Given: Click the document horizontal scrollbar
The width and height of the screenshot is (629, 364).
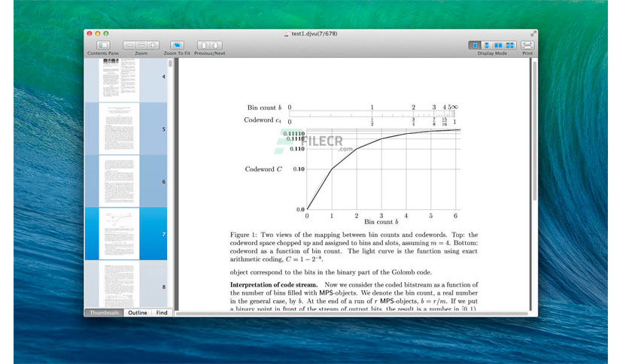Looking at the screenshot, I should point(351,314).
